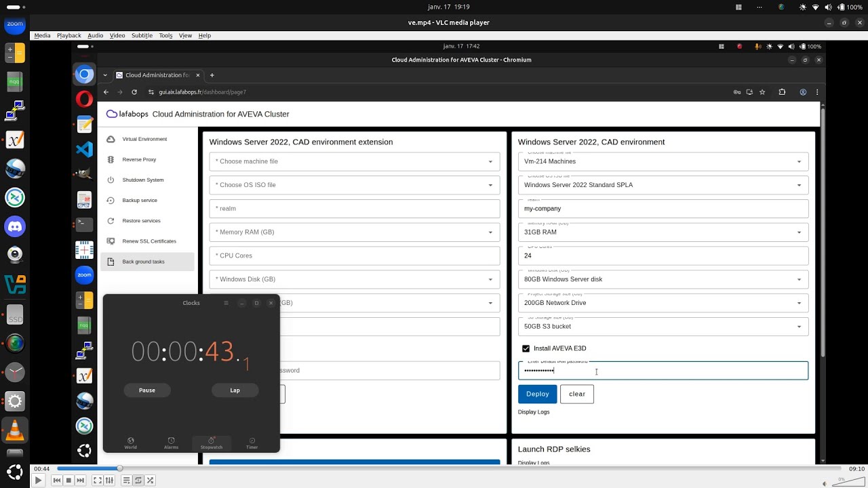Open Renew SSL Certificates in sidebar
The width and height of the screenshot is (868, 488).
[x=147, y=241]
